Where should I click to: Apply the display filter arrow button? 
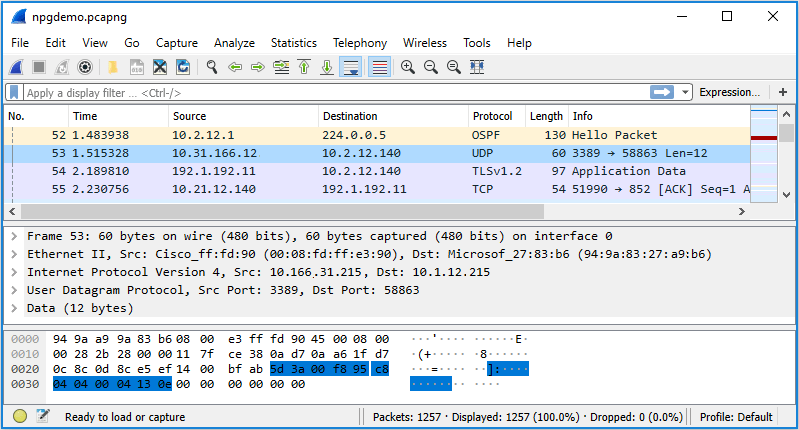point(661,92)
